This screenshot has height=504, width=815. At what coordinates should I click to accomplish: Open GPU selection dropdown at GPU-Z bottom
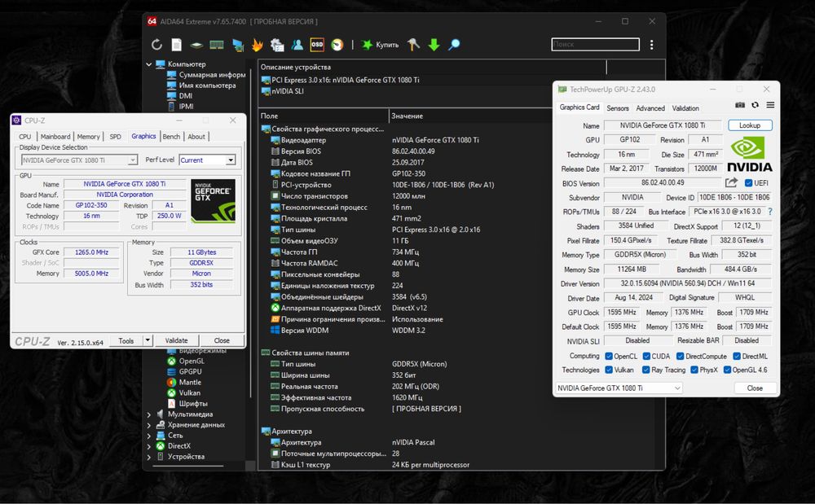pyautogui.click(x=619, y=388)
